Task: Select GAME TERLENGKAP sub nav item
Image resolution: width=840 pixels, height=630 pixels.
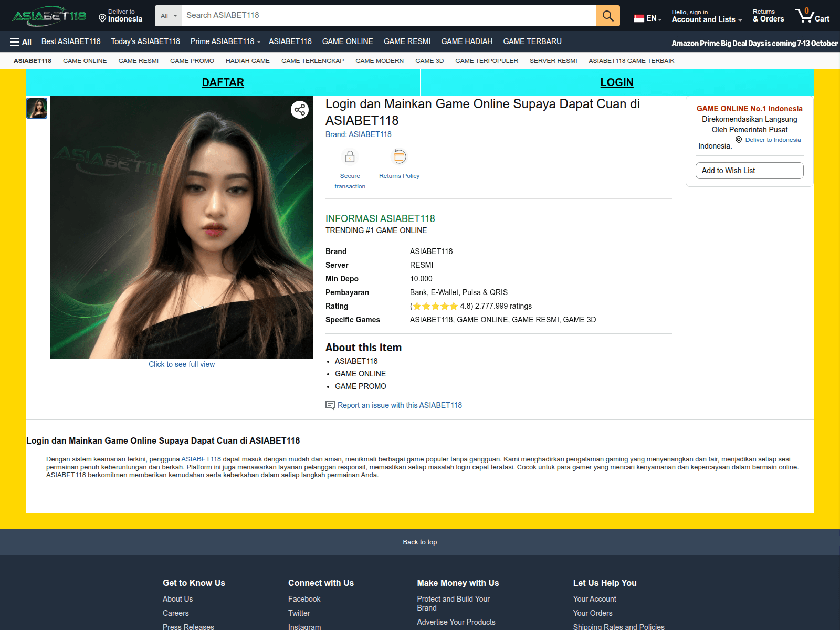Action: (313, 61)
